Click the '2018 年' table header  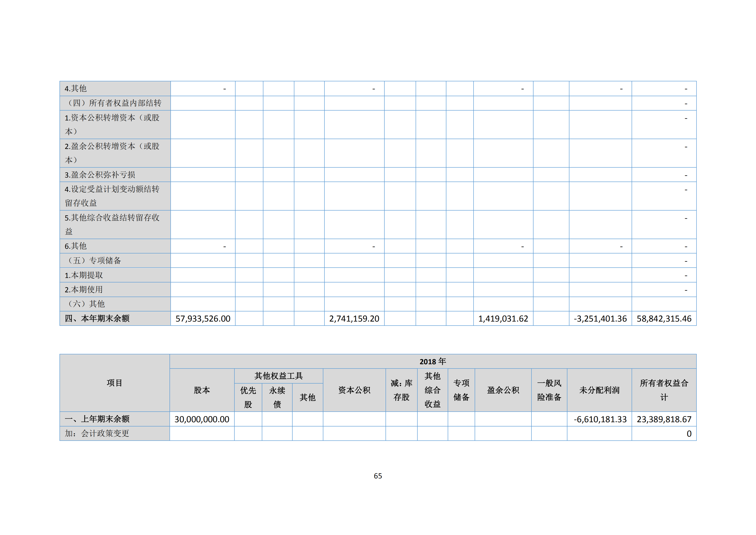433,362
